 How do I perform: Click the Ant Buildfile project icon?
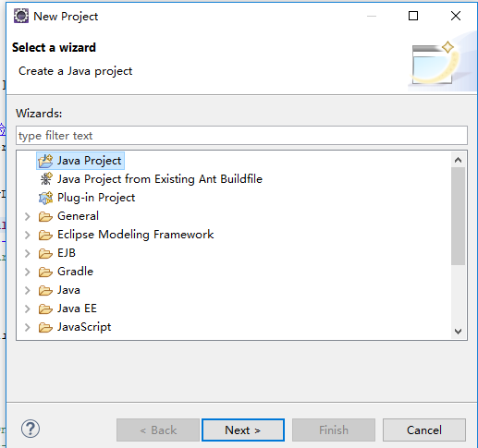[x=46, y=179]
